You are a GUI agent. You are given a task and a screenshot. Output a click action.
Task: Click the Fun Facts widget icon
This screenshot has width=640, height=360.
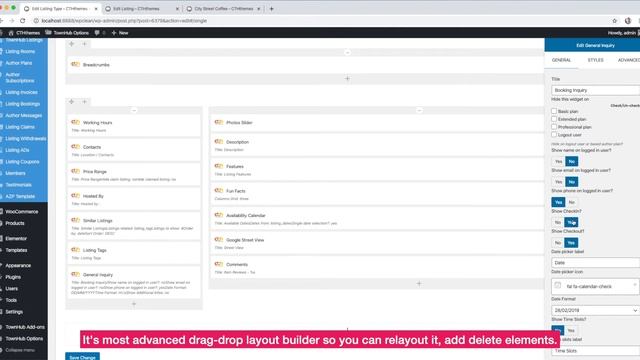[219, 191]
